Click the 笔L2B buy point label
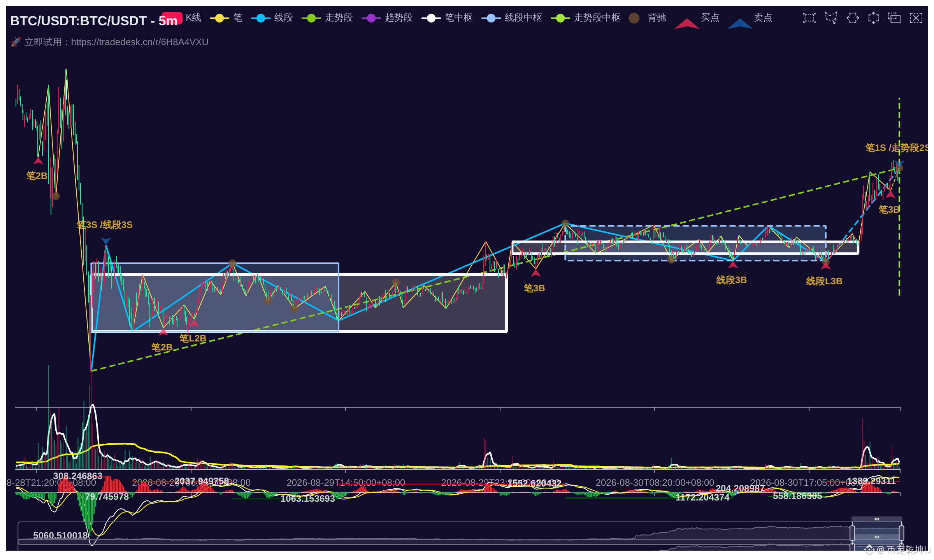This screenshot has width=934, height=560. tap(193, 338)
